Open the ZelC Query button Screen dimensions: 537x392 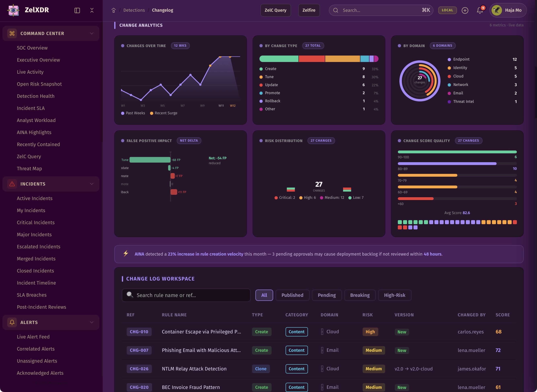275,10
